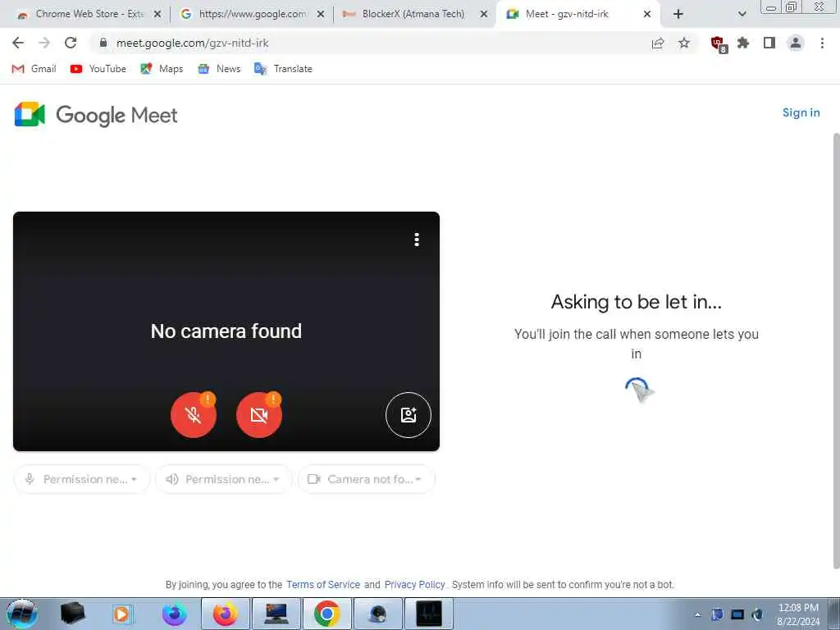
Task: Toggle the disabled camera button
Action: pos(258,414)
